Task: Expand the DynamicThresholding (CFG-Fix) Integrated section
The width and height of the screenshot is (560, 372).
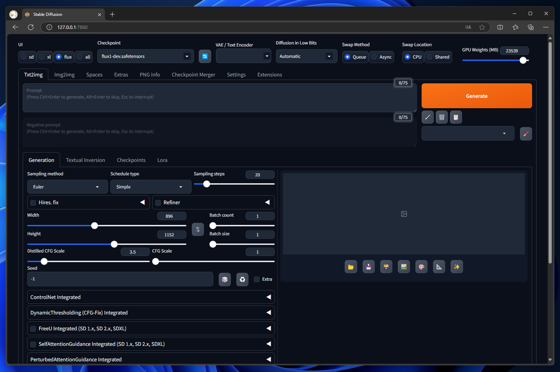Action: (151, 313)
